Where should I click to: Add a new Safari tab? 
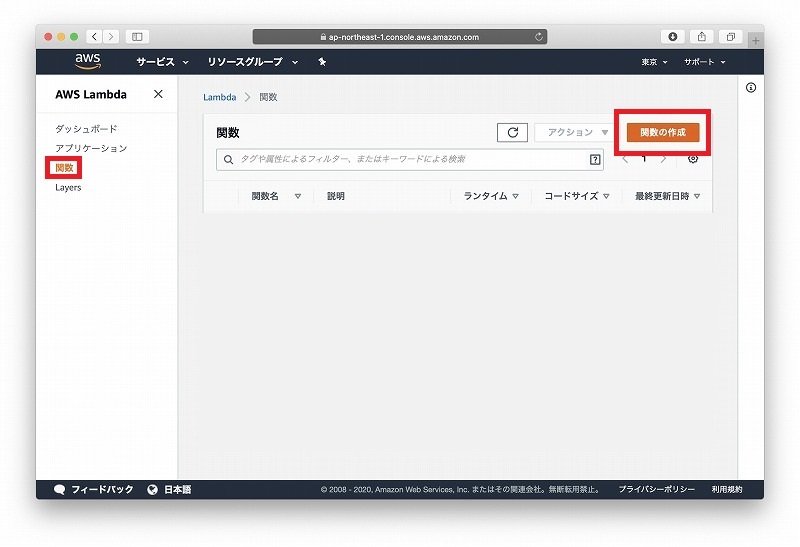756,40
